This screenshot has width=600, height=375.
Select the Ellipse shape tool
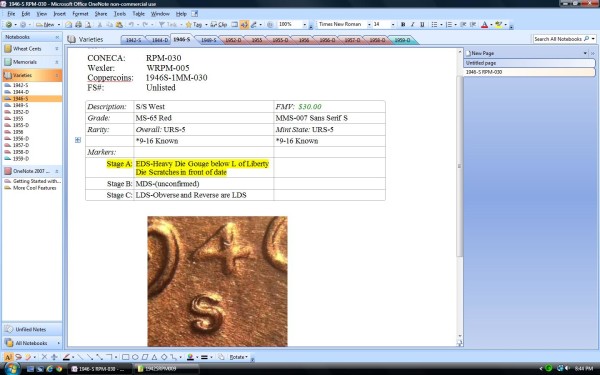pos(135,357)
